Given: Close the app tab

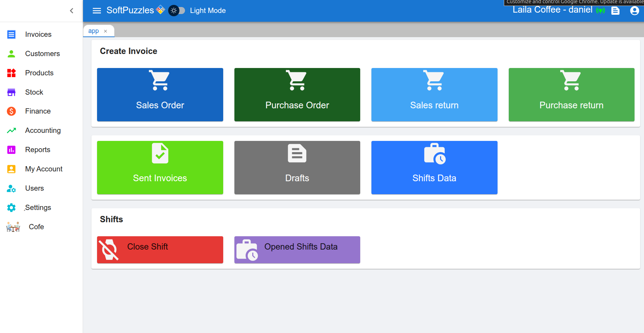Looking at the screenshot, I should 105,31.
